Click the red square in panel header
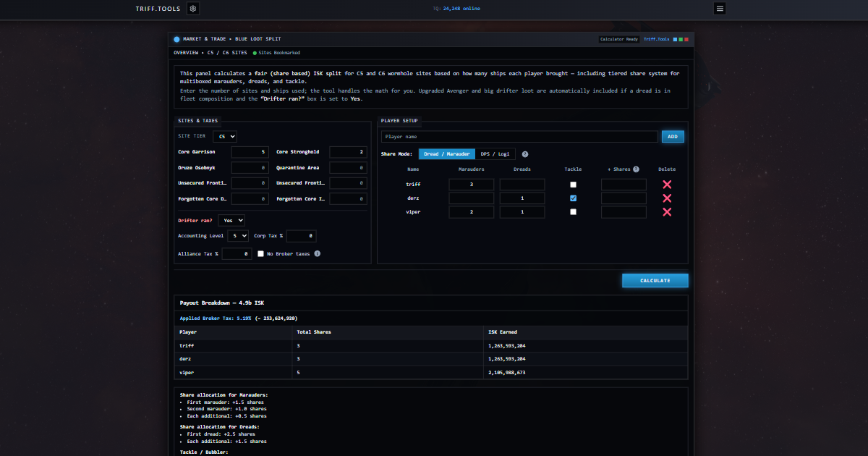Viewport: 868px width, 456px height. pos(686,39)
